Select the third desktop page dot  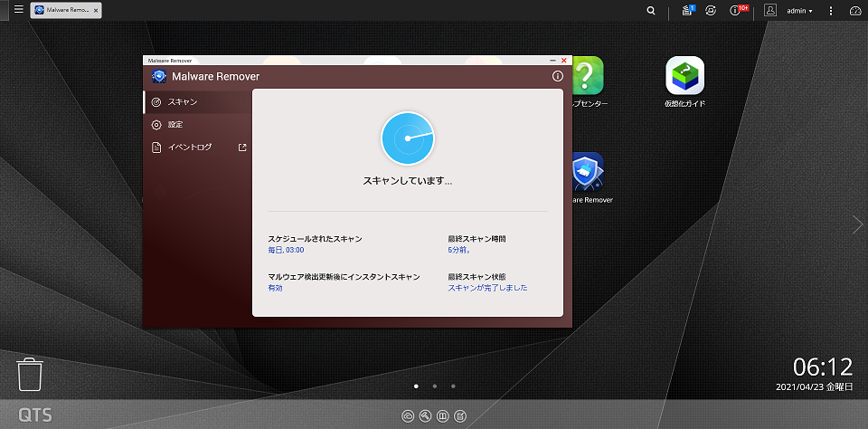453,386
